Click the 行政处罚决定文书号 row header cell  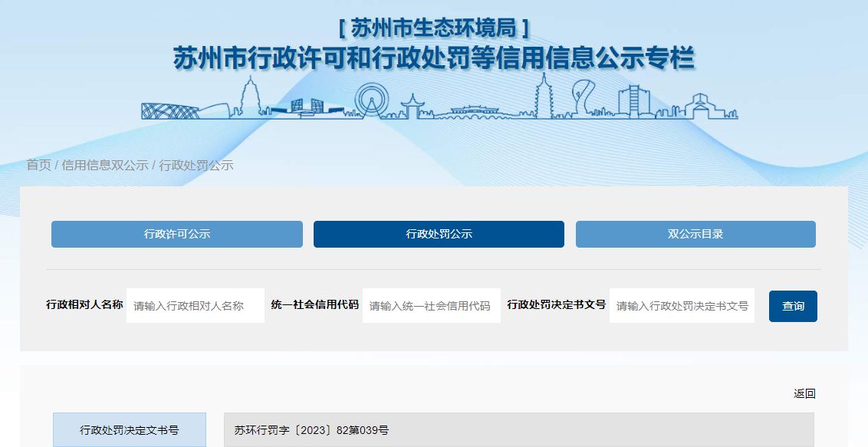[130, 430]
